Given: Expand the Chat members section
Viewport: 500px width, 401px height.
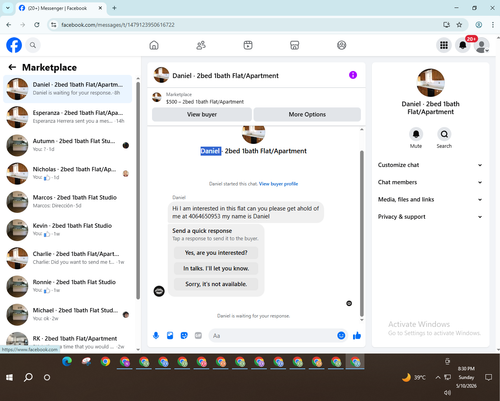Looking at the screenshot, I should pyautogui.click(x=430, y=182).
